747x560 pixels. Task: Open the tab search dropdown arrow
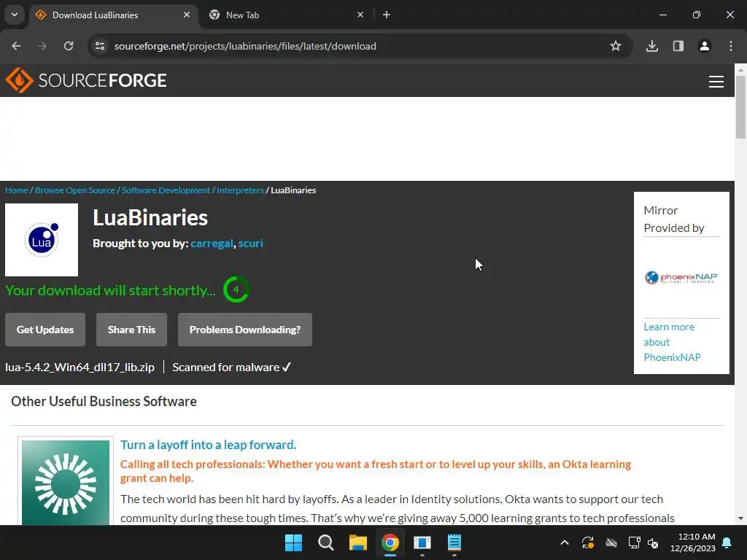click(x=15, y=15)
